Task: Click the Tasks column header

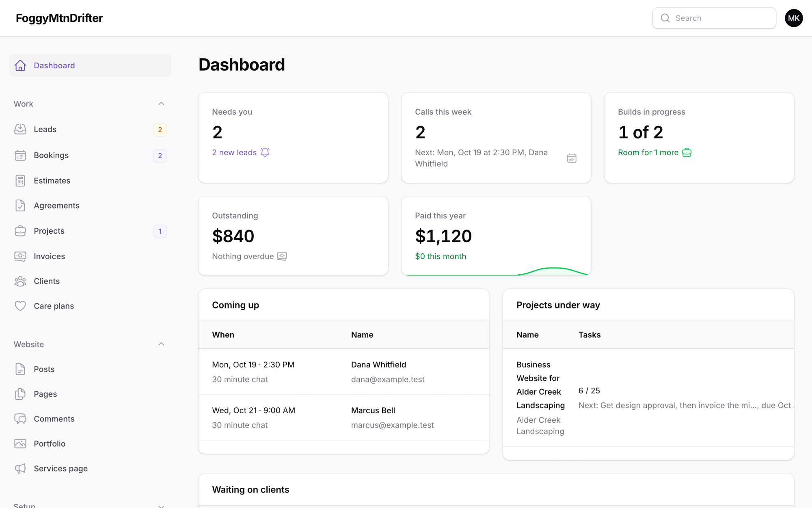Action: [x=590, y=335]
